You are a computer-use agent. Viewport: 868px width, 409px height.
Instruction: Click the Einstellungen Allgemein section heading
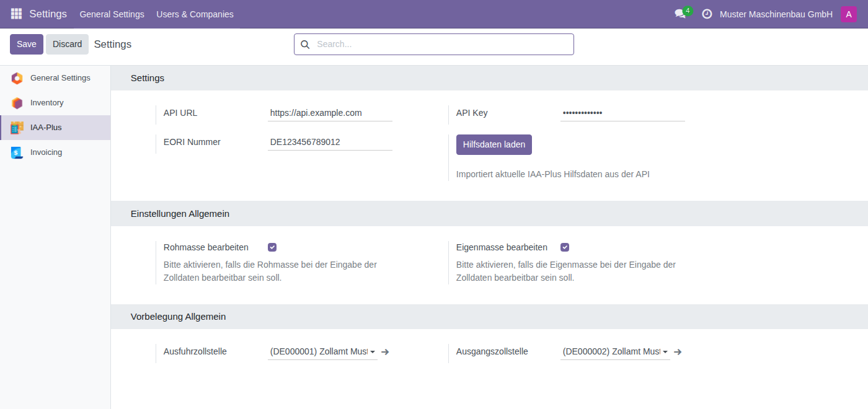(x=180, y=214)
